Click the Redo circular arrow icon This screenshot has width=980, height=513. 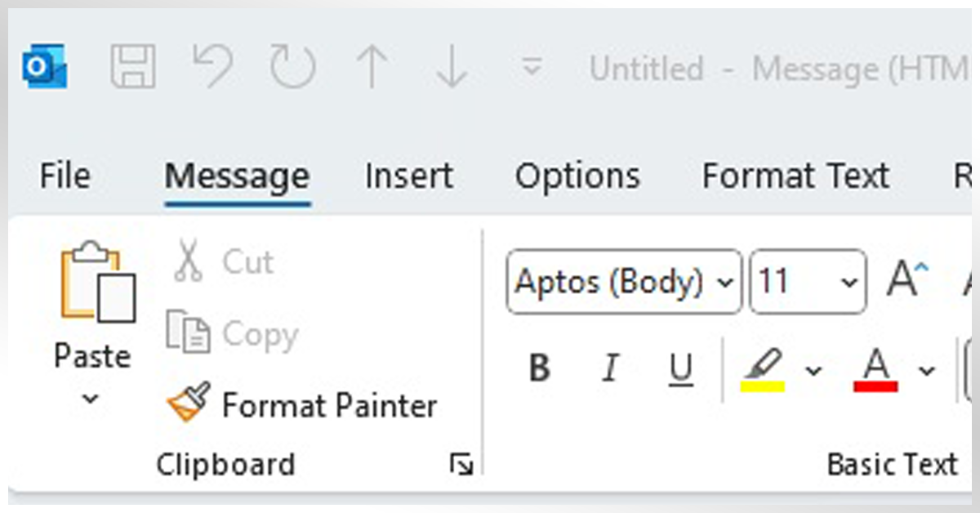[x=292, y=67]
